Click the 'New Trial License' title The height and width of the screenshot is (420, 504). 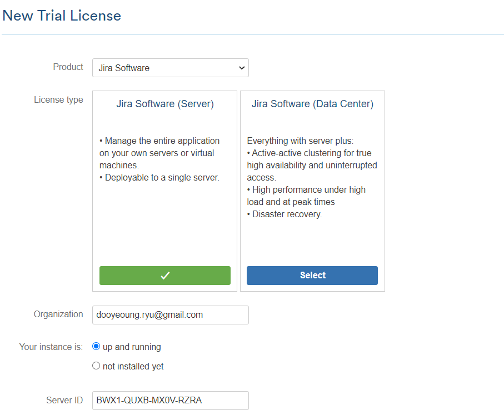tap(62, 16)
